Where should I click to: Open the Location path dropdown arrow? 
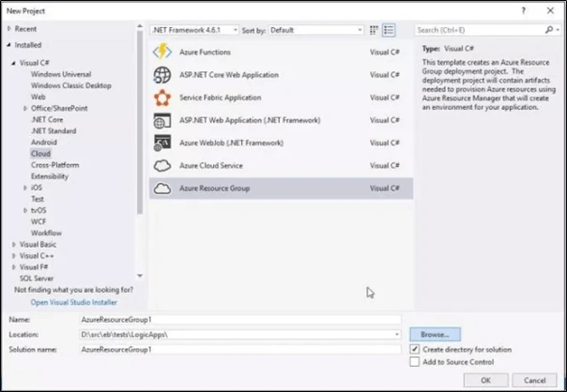[397, 335]
